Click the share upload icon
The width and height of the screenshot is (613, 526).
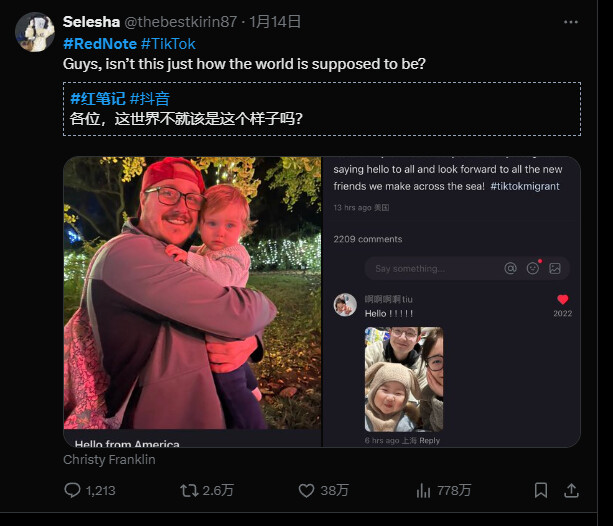pos(571,490)
